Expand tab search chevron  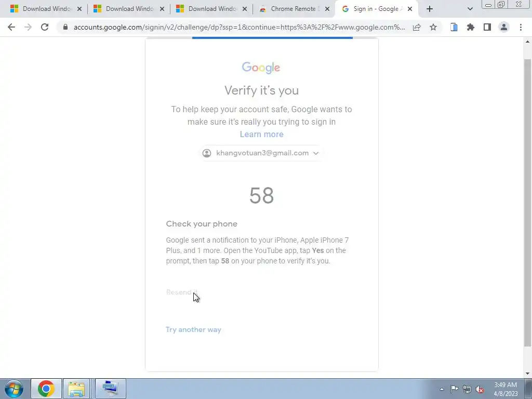[x=470, y=9]
